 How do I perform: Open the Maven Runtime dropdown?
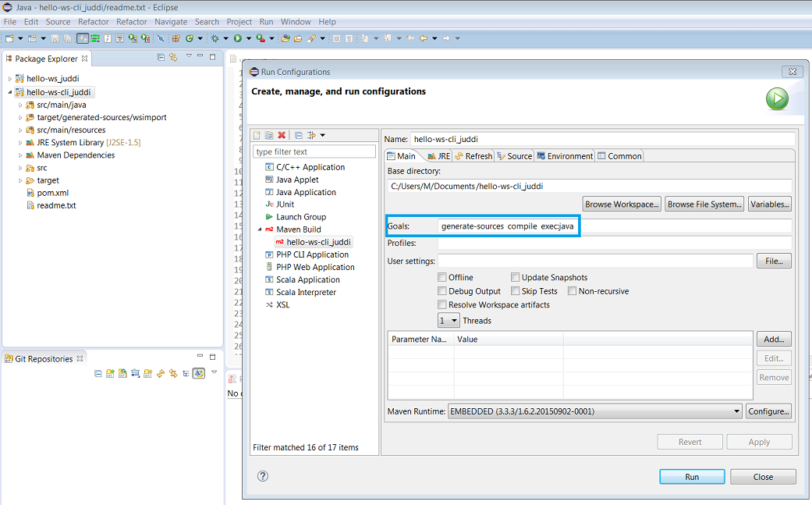(x=736, y=411)
